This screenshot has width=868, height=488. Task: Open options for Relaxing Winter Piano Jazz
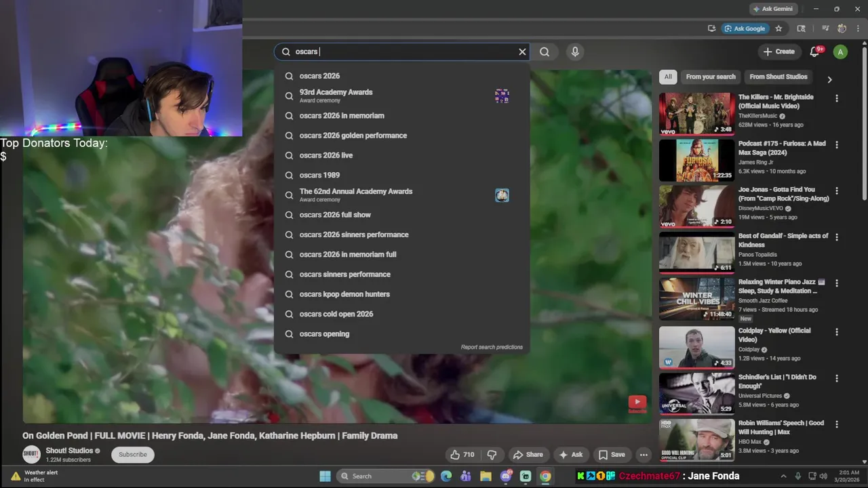(x=837, y=283)
